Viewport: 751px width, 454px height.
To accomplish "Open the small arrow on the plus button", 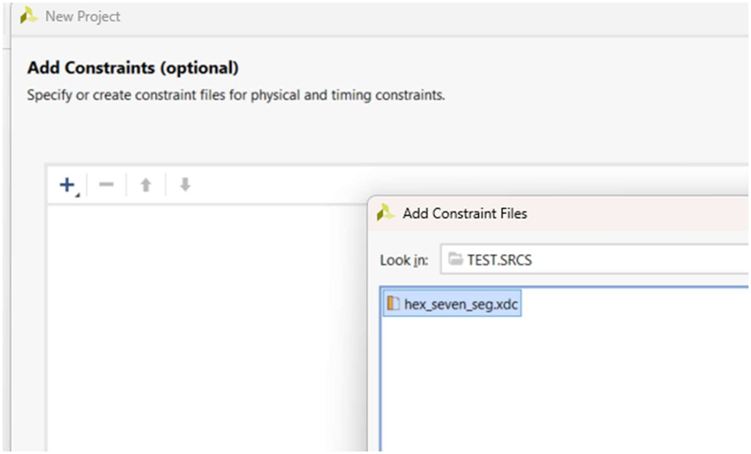I will pos(78,194).
